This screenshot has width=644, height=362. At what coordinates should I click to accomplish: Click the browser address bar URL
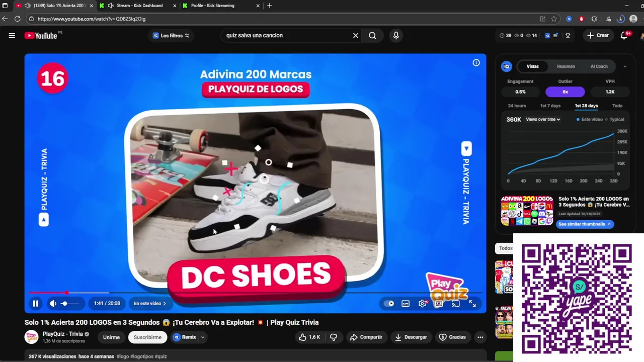91,19
